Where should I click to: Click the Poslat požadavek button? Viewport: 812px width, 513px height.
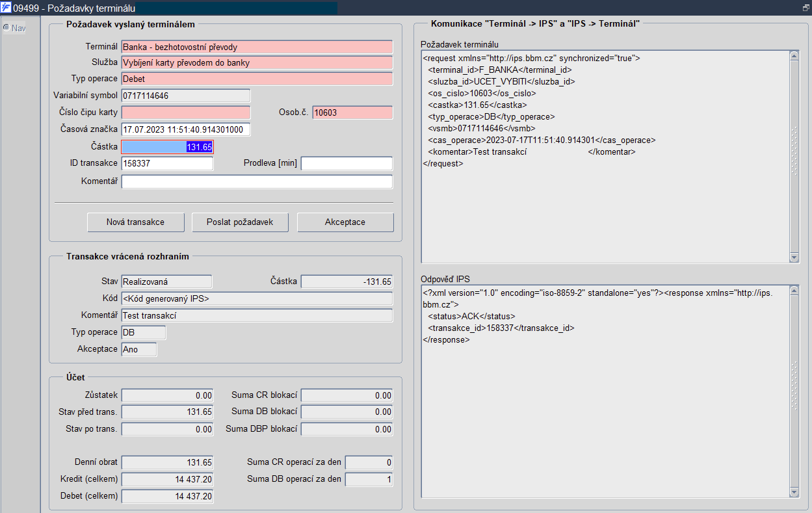point(241,222)
